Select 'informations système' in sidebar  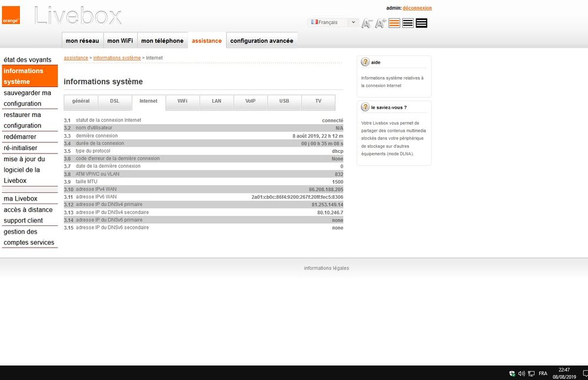[30, 76]
